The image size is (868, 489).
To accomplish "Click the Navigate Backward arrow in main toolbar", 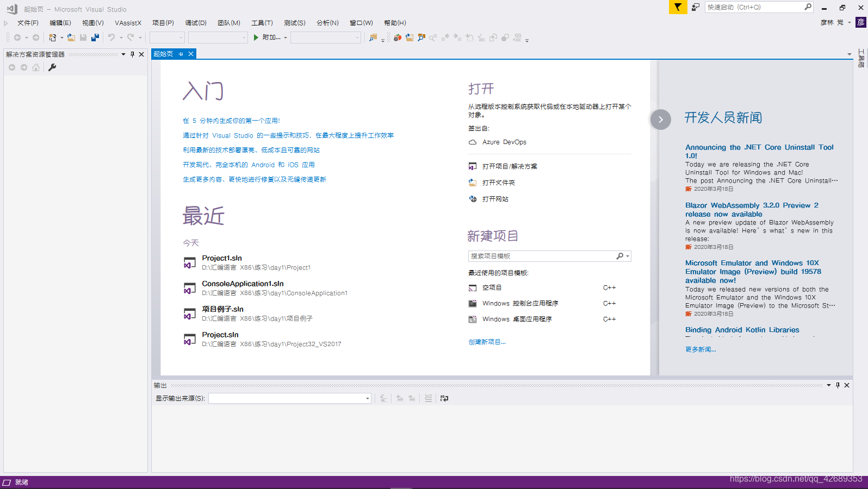I will (x=17, y=37).
